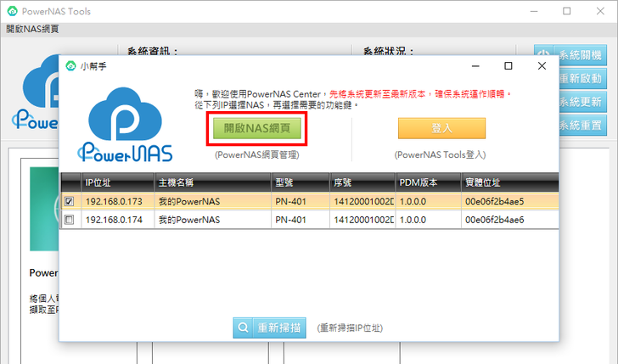Click 系統更新 button in PowerNAS Tools window

[x=582, y=102]
